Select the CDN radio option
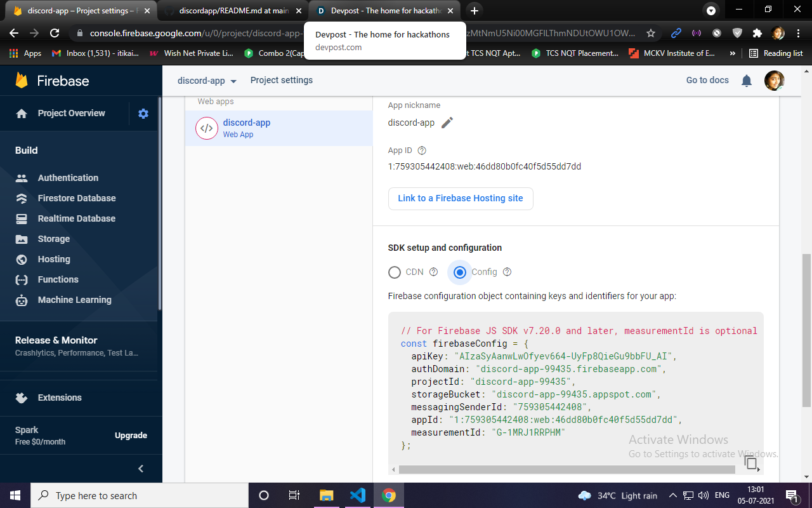The height and width of the screenshot is (508, 812). [395, 272]
